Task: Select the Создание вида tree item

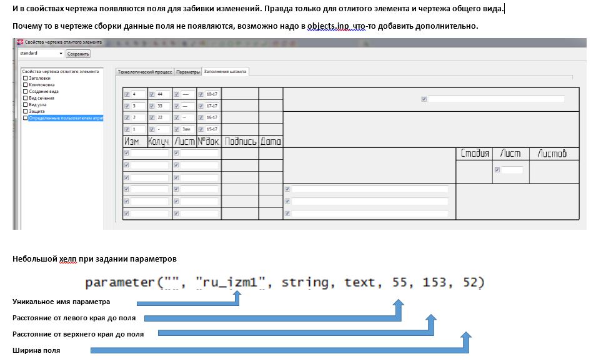Action: (x=44, y=92)
